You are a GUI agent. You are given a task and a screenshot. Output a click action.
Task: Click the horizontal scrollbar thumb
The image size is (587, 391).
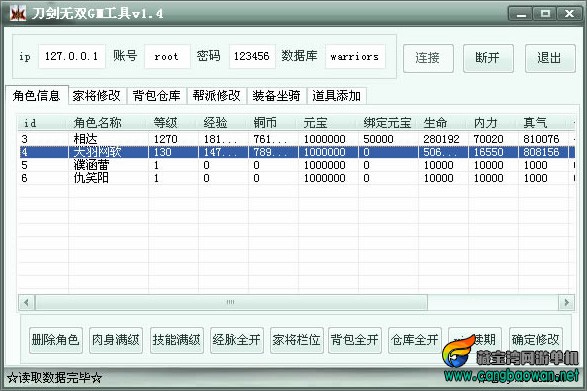click(x=231, y=302)
